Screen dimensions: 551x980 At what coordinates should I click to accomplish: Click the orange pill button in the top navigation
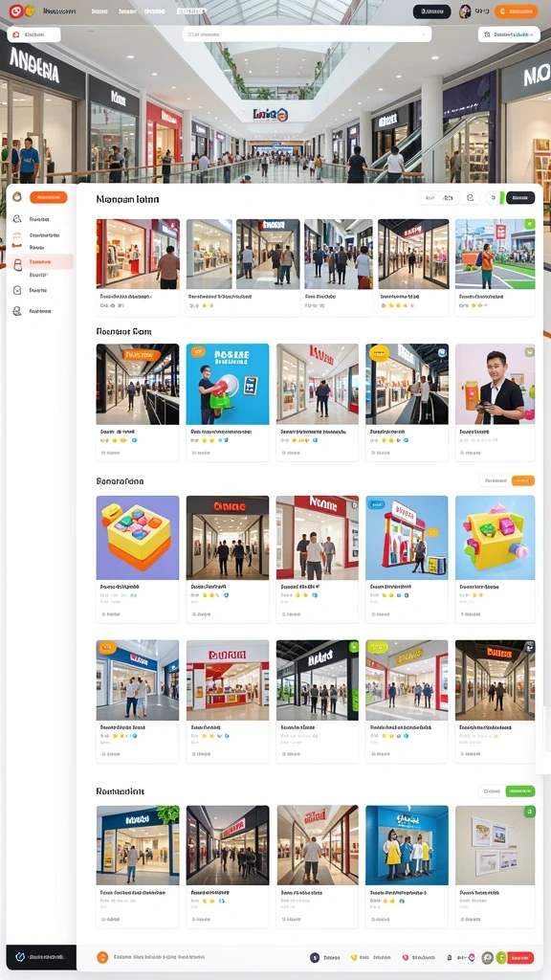click(x=516, y=11)
